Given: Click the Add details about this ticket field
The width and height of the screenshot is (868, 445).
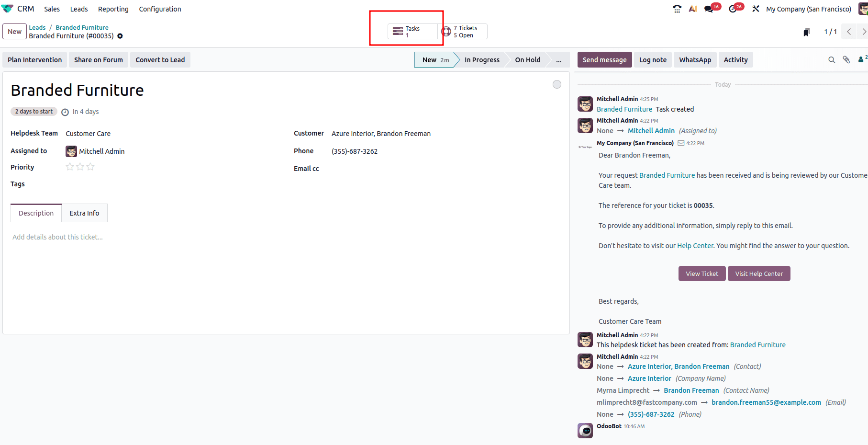Looking at the screenshot, I should tap(57, 237).
